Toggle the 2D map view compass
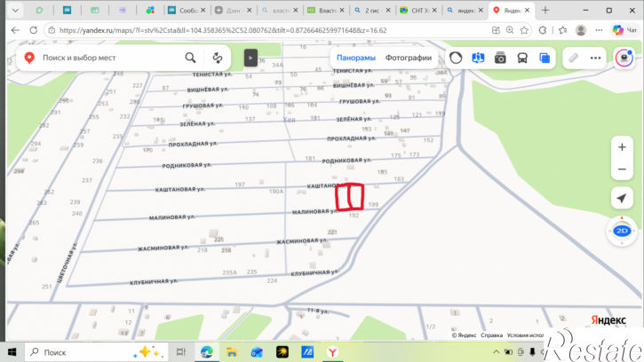The image size is (644, 362). (622, 231)
